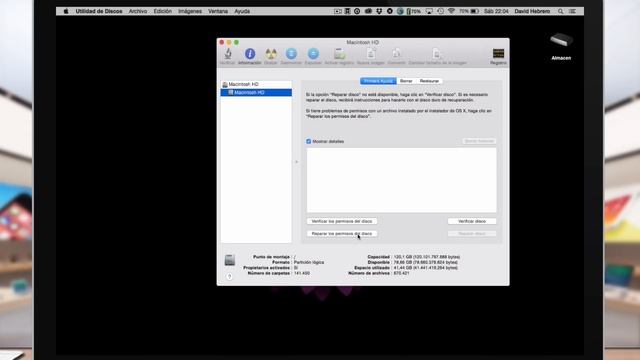Click the sidebar splitter handle dot
640x360 pixels.
coord(297,162)
